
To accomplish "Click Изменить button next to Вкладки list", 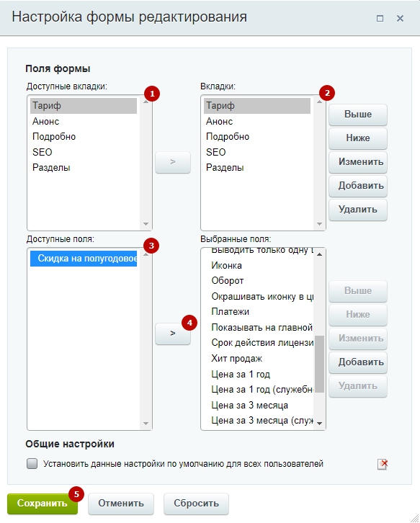I will click(358, 162).
